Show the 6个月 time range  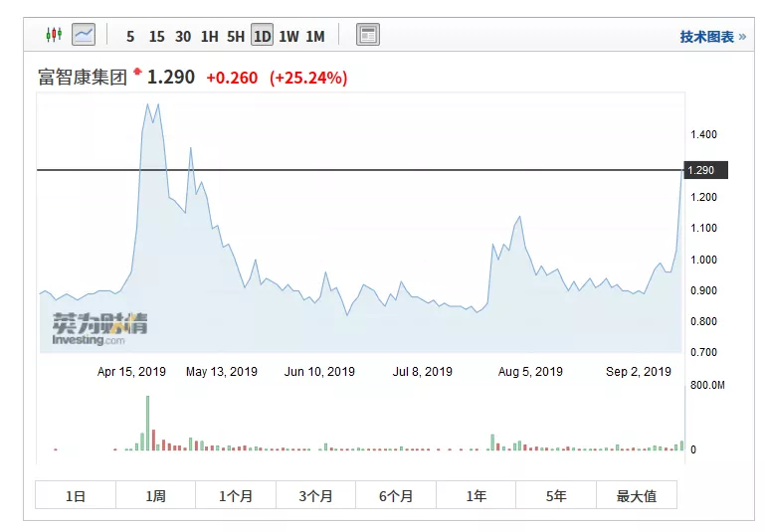coord(396,495)
